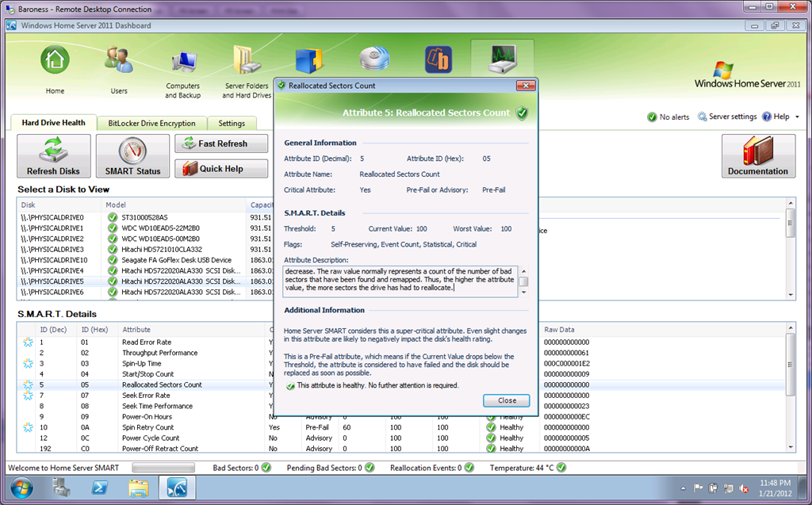Image resolution: width=812 pixels, height=505 pixels.
Task: Click the health icon for Hitachi HDS721010CLA332
Action: (x=113, y=249)
